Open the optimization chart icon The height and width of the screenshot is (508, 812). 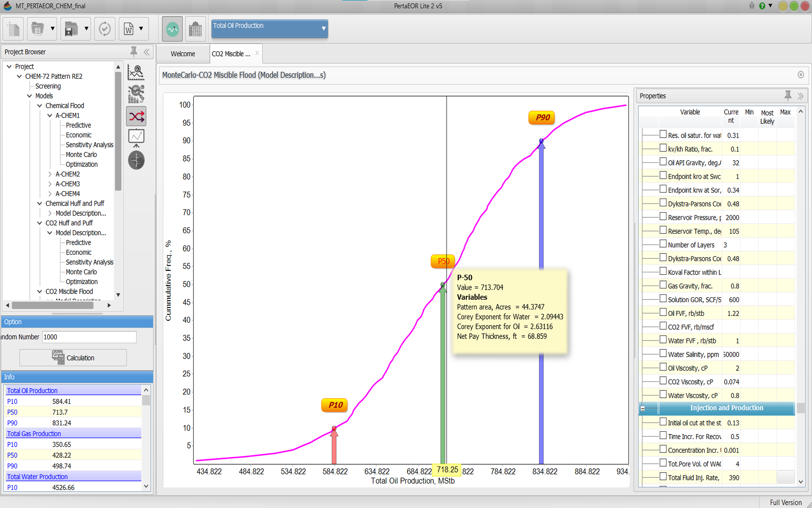coord(136,138)
